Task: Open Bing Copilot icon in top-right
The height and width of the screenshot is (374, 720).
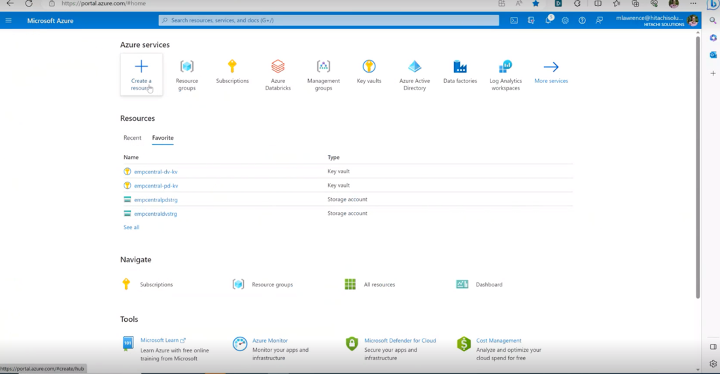Action: (x=714, y=4)
